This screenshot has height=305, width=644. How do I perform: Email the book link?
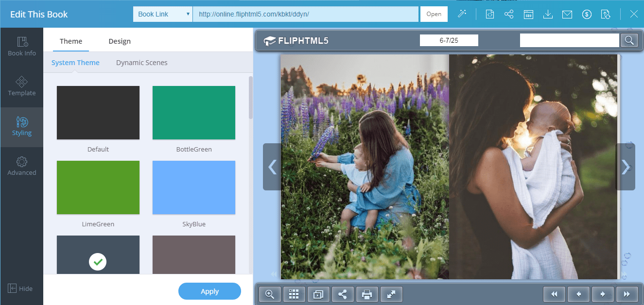[567, 14]
